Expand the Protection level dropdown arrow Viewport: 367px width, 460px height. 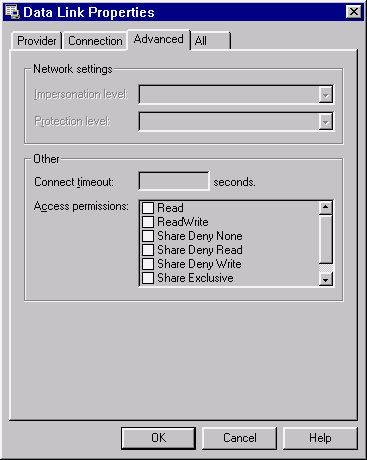tap(325, 122)
